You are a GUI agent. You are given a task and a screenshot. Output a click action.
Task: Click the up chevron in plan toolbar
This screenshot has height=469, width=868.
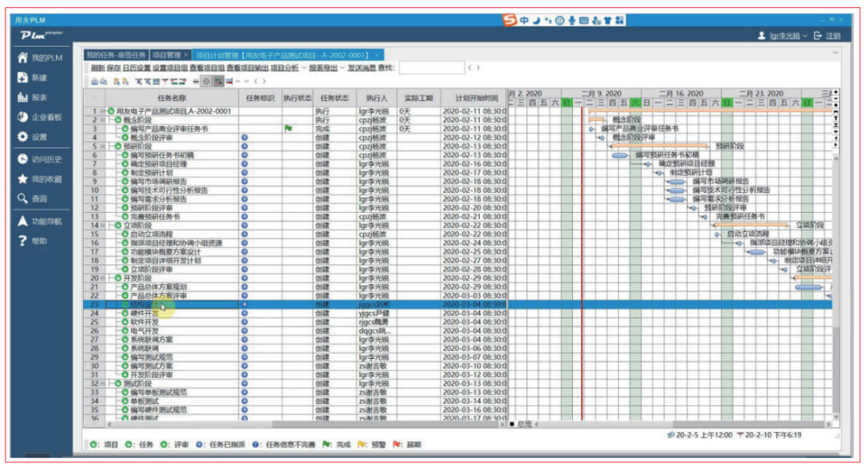click(x=238, y=81)
